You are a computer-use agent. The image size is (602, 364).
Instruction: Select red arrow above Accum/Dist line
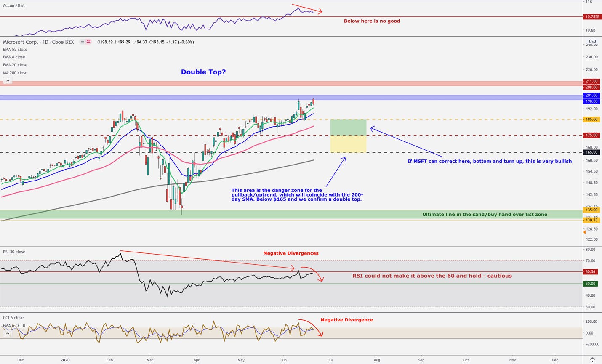[x=307, y=9]
